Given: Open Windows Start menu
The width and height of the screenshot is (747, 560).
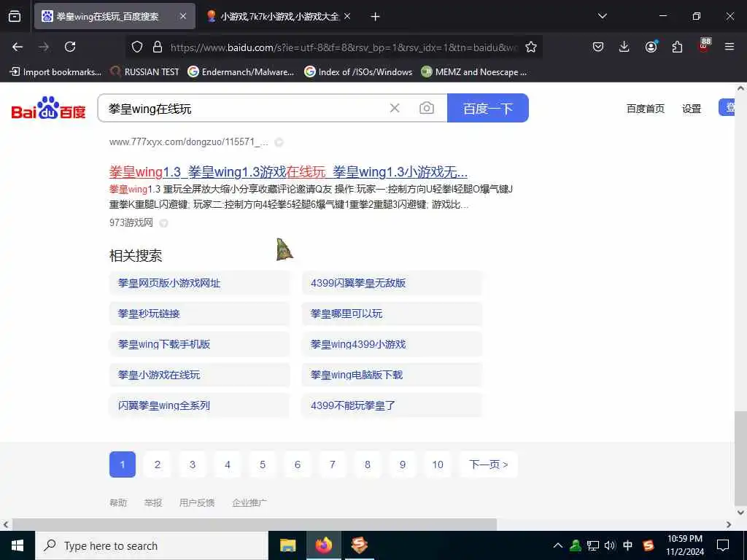Looking at the screenshot, I should 18,545.
